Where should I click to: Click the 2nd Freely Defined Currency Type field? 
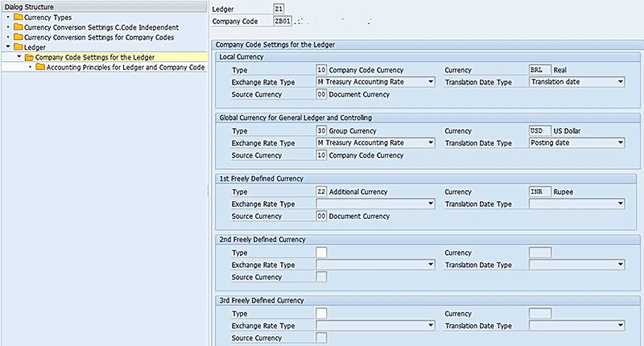pyautogui.click(x=321, y=253)
